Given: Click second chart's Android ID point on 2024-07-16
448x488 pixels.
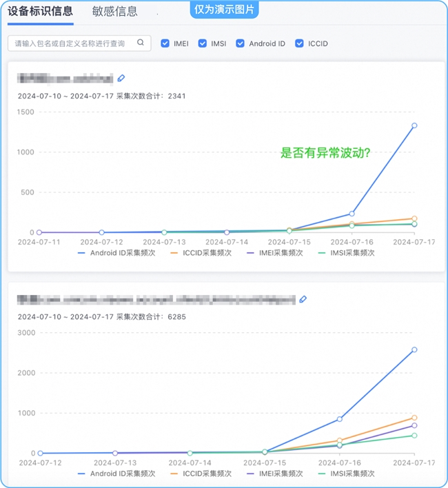Looking at the screenshot, I should (340, 419).
